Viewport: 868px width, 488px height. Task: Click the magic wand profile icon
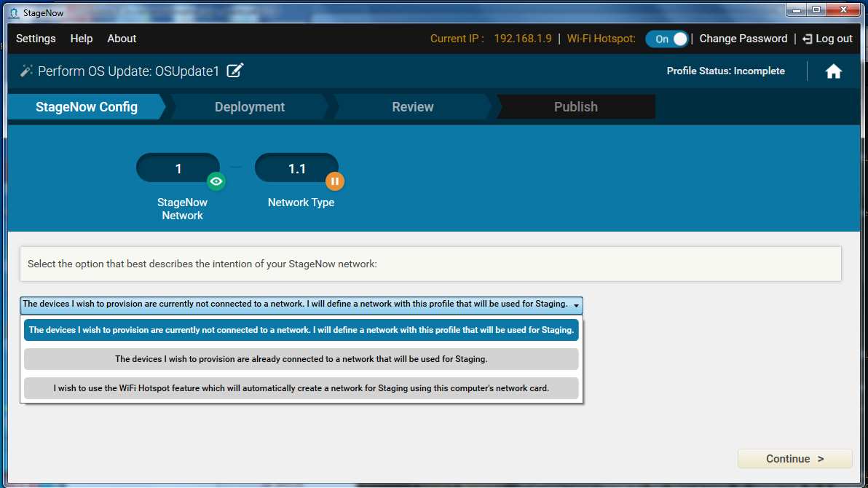[26, 71]
